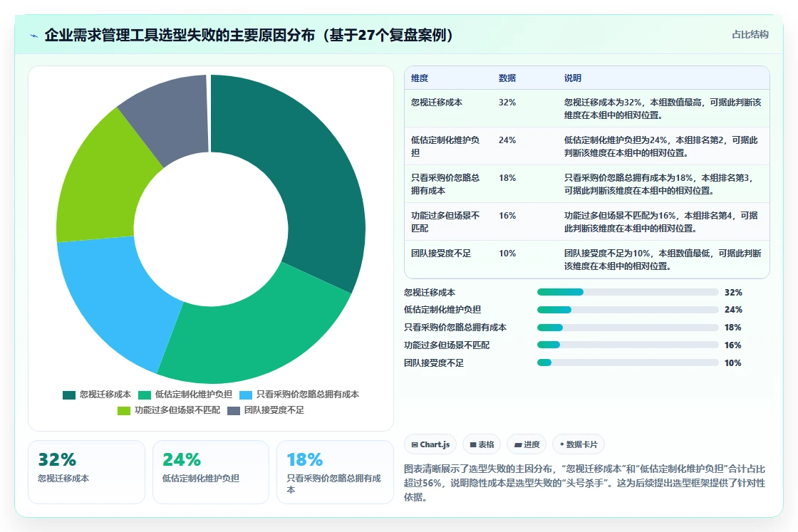This screenshot has height=532, width=798.
Task: Click the description saying 本组数值最低
Action: pos(663,259)
